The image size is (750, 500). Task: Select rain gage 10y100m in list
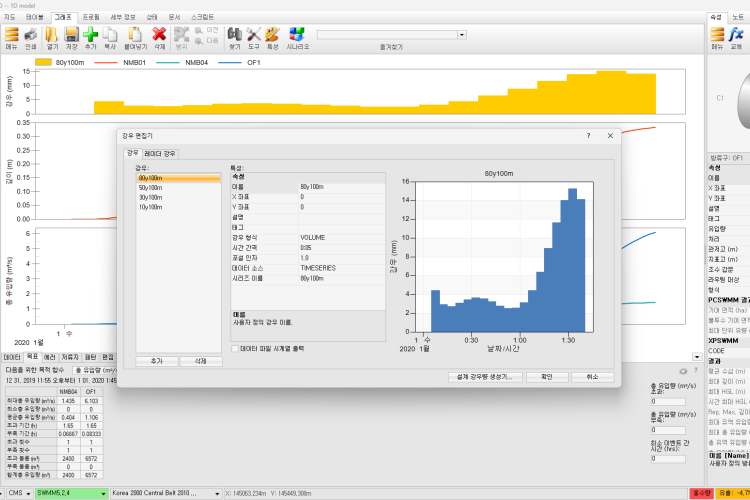click(178, 207)
